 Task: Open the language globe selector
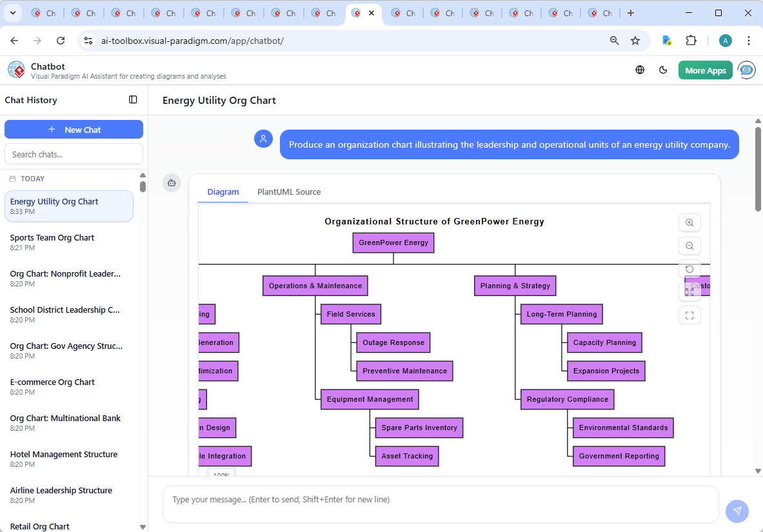[x=640, y=70]
